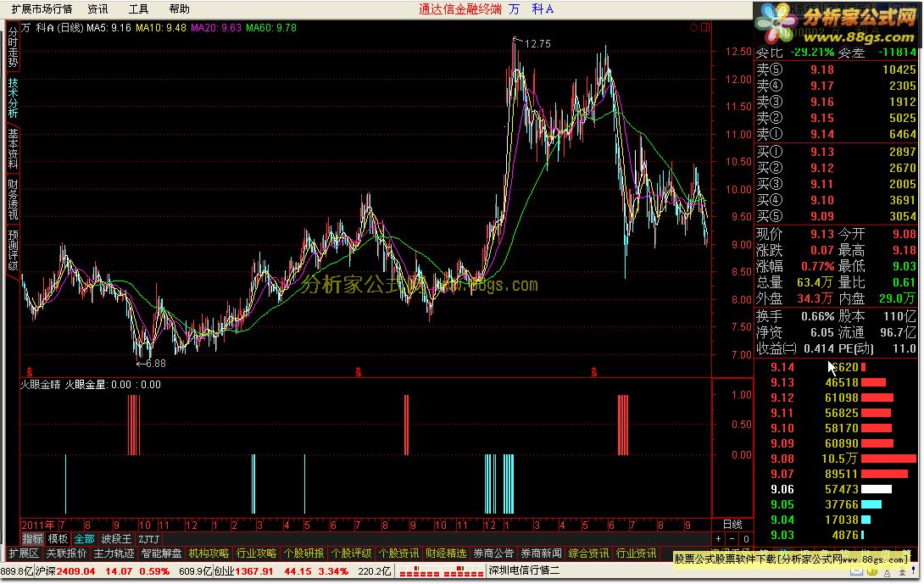Switch to the 技术分析 side tab
Viewport: 924px width, 584px height.
tap(13, 97)
